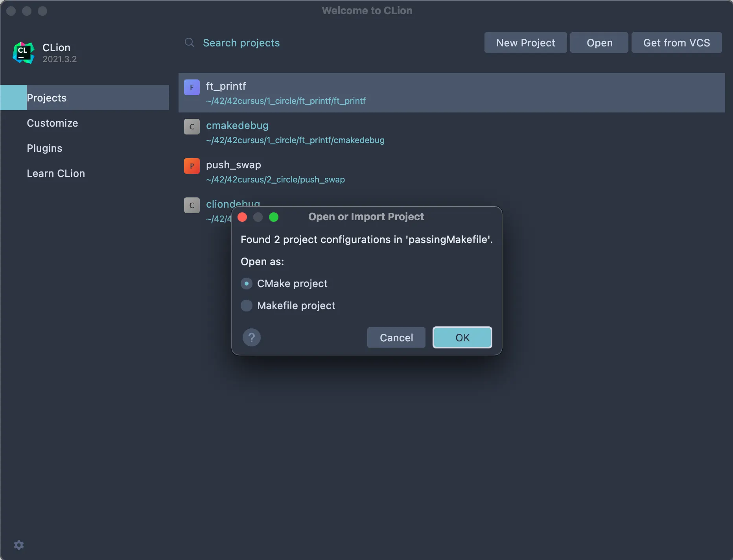Click Get from VCS button
Viewport: 733px width, 560px height.
677,42
